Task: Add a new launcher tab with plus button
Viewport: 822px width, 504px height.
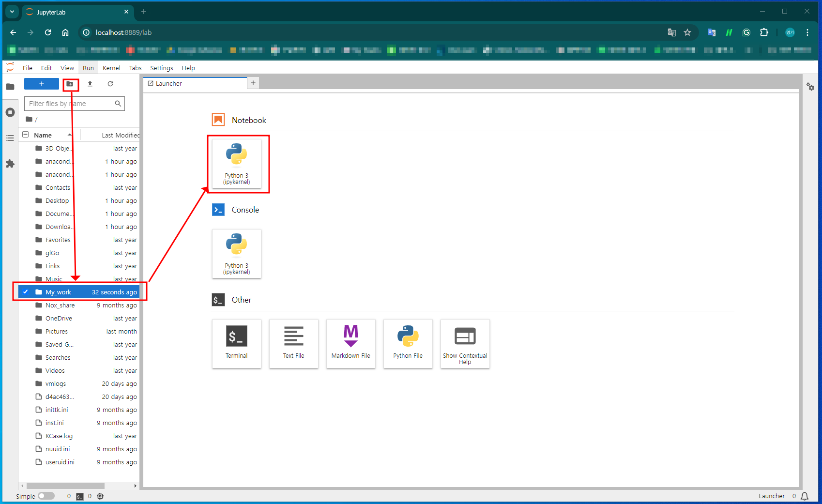Action: [253, 83]
